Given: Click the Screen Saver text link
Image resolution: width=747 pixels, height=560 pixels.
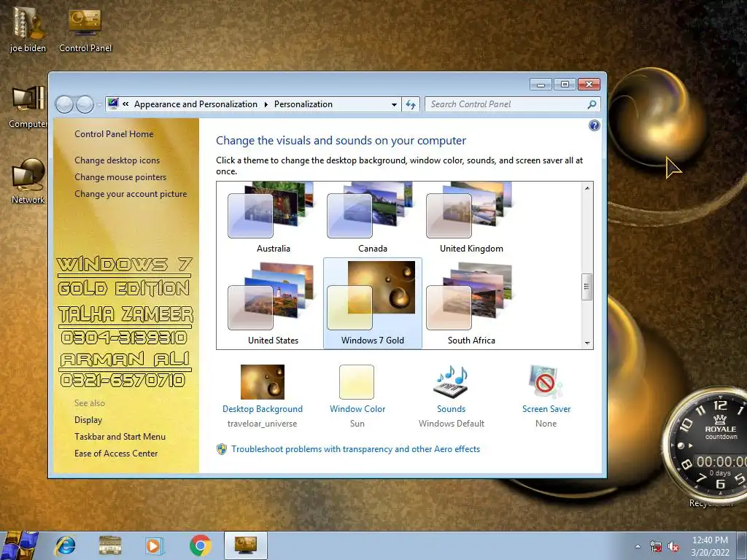Looking at the screenshot, I should coord(546,409).
